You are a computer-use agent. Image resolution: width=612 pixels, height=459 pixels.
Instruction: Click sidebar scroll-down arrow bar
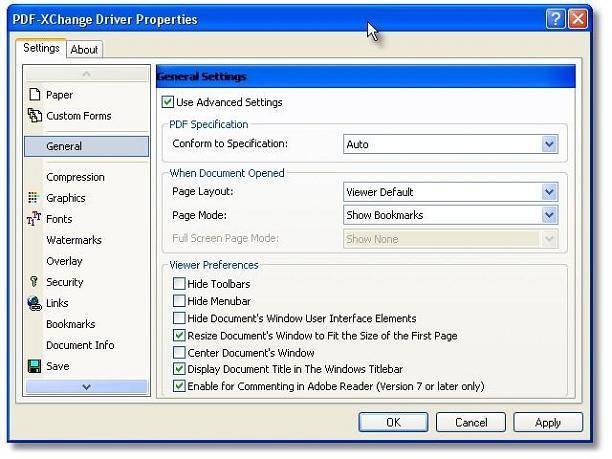[87, 387]
